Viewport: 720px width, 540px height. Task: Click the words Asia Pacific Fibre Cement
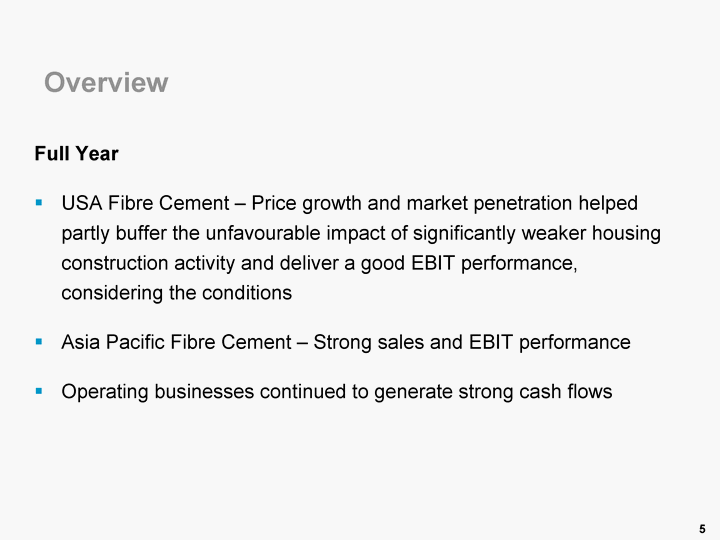[176, 343]
